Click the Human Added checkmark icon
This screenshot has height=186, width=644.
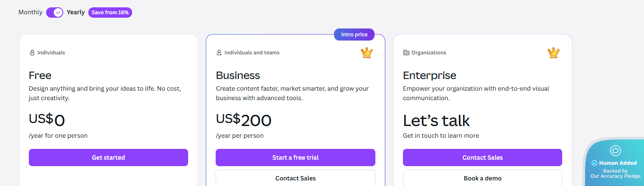point(594,163)
